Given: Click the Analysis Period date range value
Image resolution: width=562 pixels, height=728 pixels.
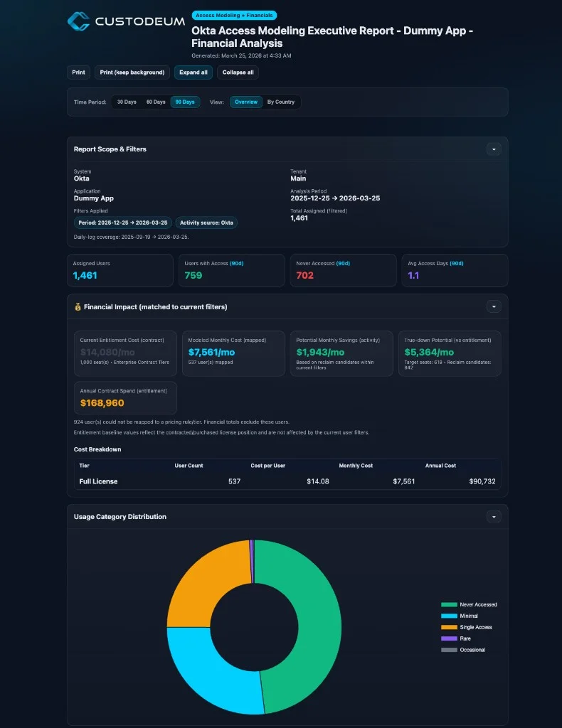Looking at the screenshot, I should pyautogui.click(x=335, y=198).
